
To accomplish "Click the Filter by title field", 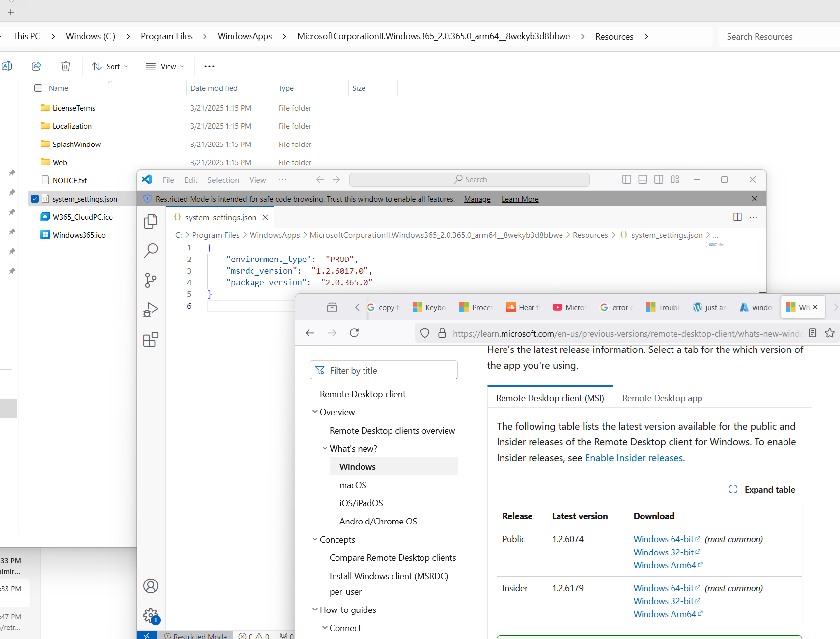I will pos(384,370).
